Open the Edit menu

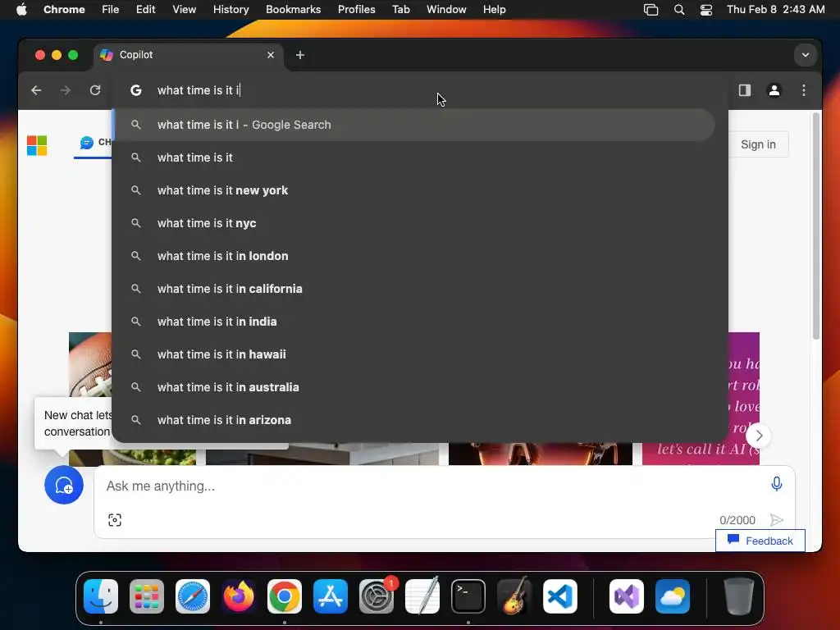click(146, 10)
